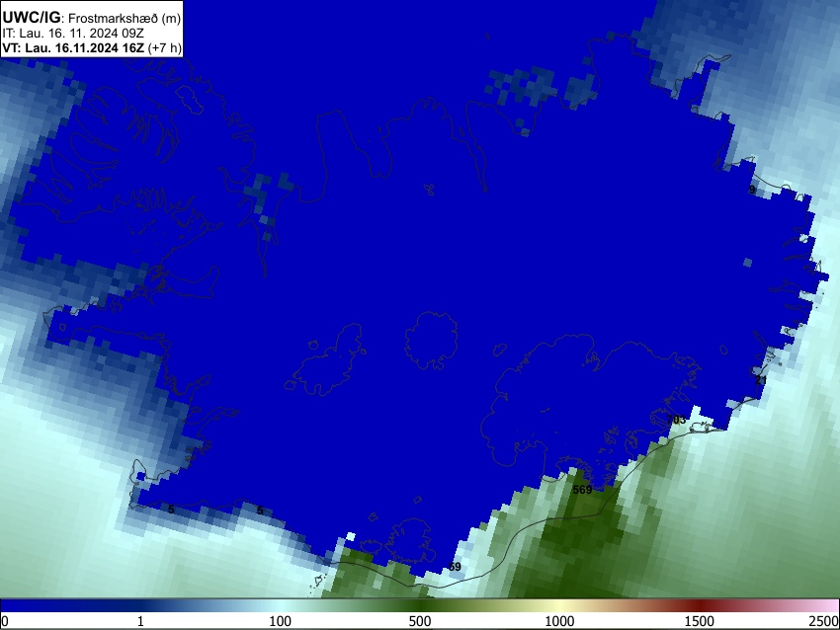840x630 pixels.
Task: Click the dark red color bar segment above 1500
Action: pyautogui.click(x=700, y=605)
